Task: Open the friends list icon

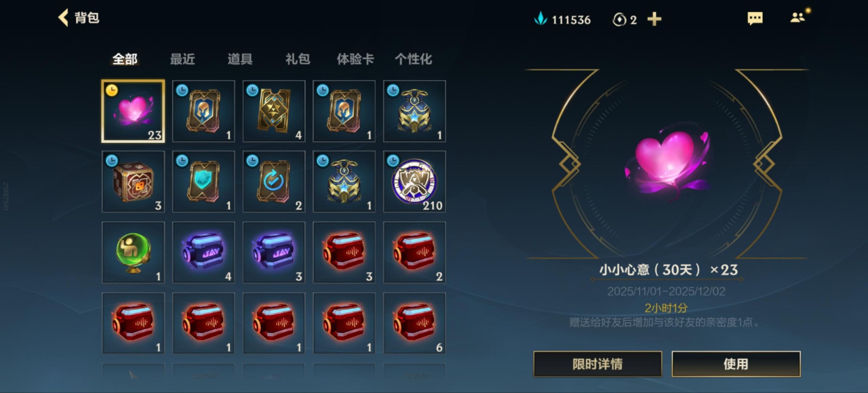Action: [798, 17]
